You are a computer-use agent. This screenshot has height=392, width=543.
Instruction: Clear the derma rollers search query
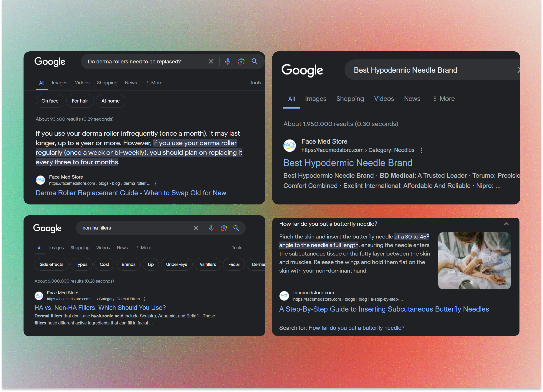[211, 62]
